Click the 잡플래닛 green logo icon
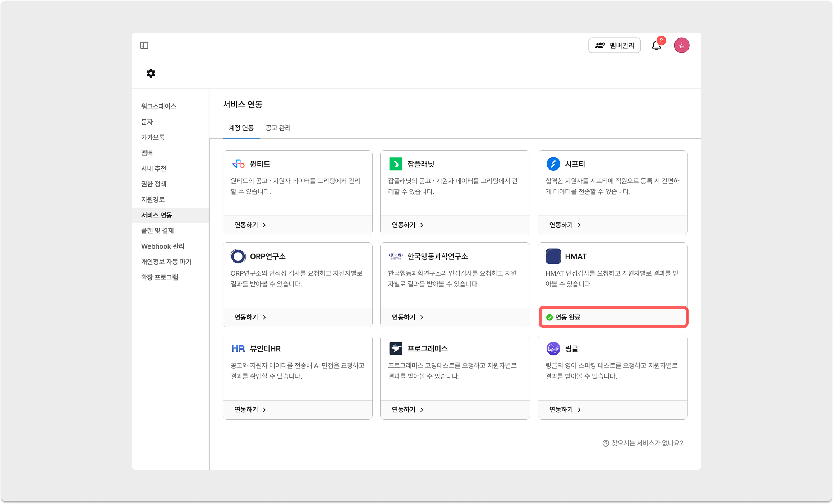The width and height of the screenshot is (833, 504). pos(396,164)
